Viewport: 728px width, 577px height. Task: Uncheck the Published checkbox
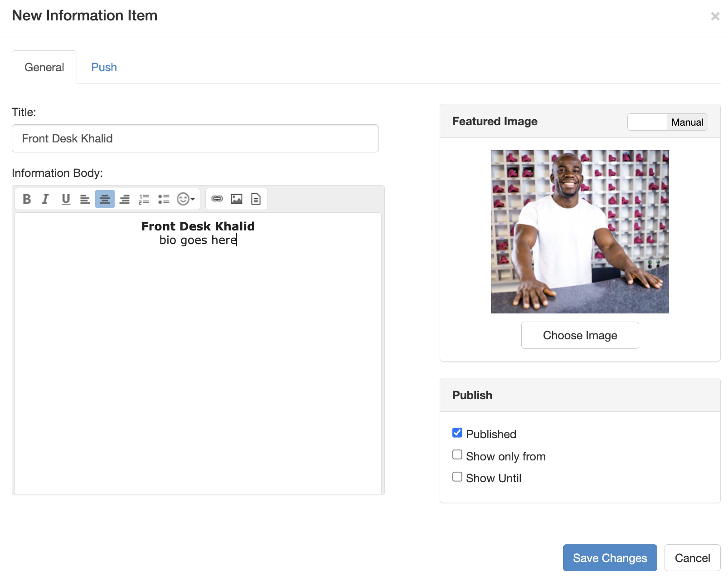[457, 433]
